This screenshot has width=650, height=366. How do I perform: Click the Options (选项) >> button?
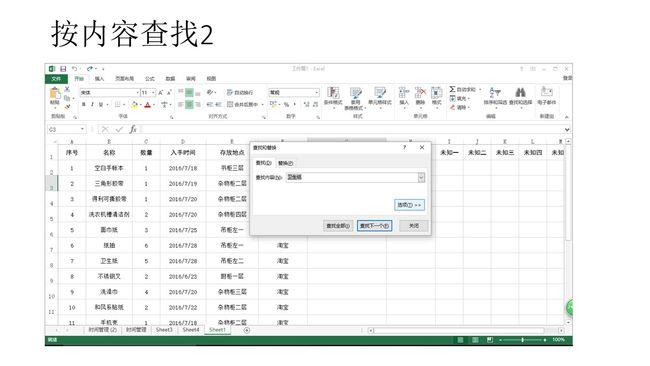pos(409,205)
